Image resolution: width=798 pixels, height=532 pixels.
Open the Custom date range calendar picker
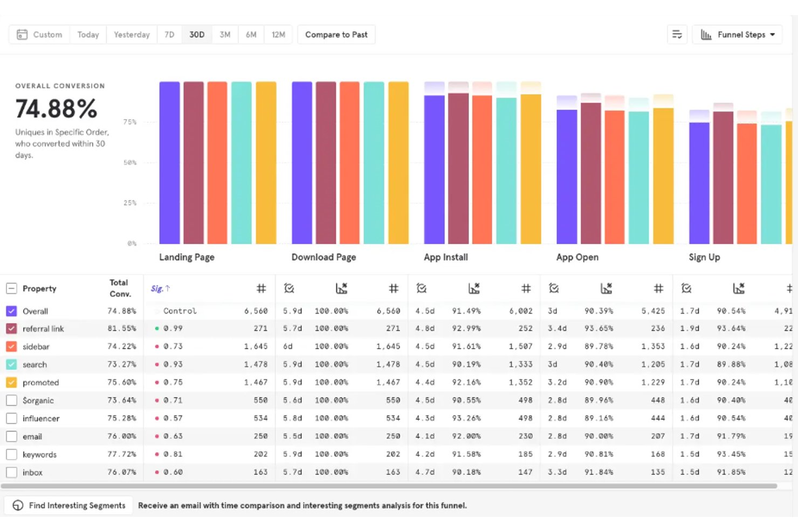pos(22,34)
